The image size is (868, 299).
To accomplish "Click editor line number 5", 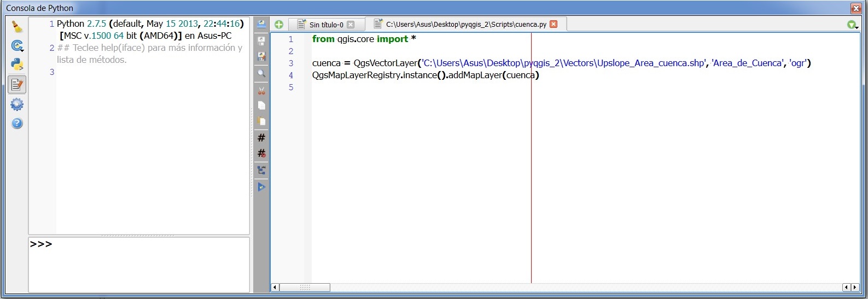I will [291, 87].
